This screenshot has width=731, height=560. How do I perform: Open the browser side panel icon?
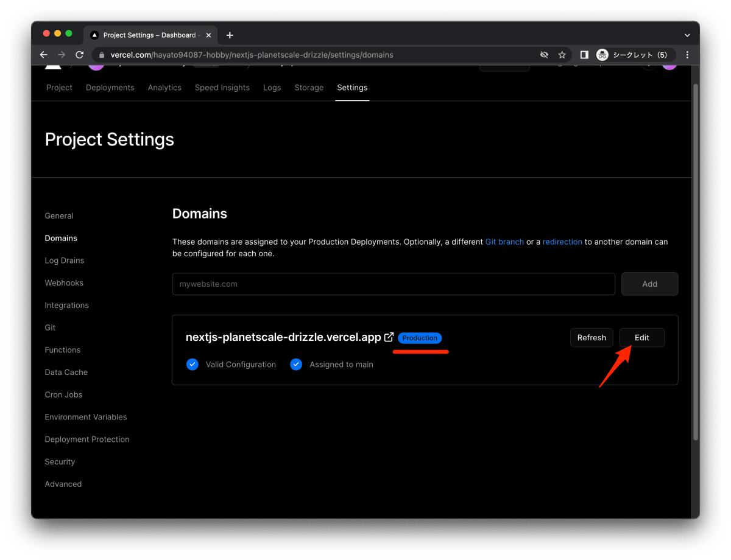point(584,55)
